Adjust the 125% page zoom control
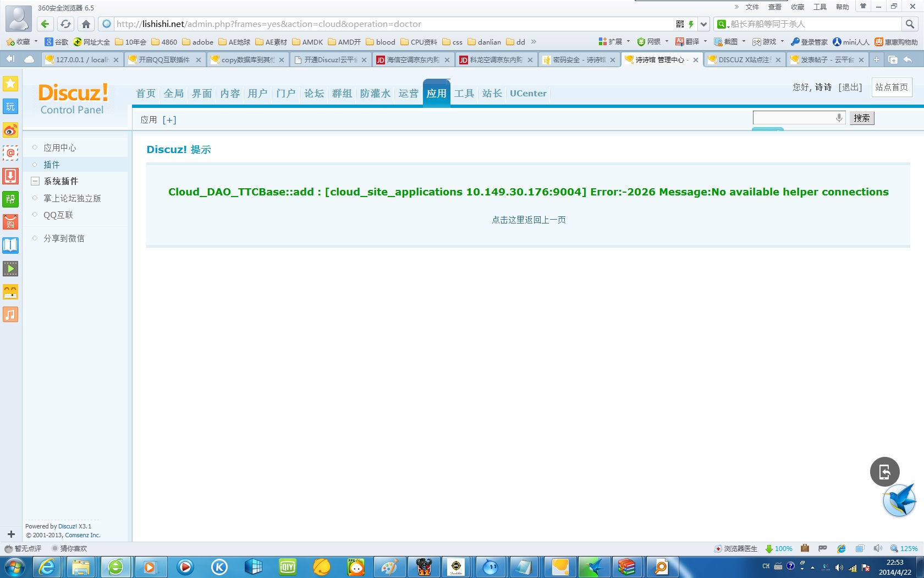 click(904, 548)
